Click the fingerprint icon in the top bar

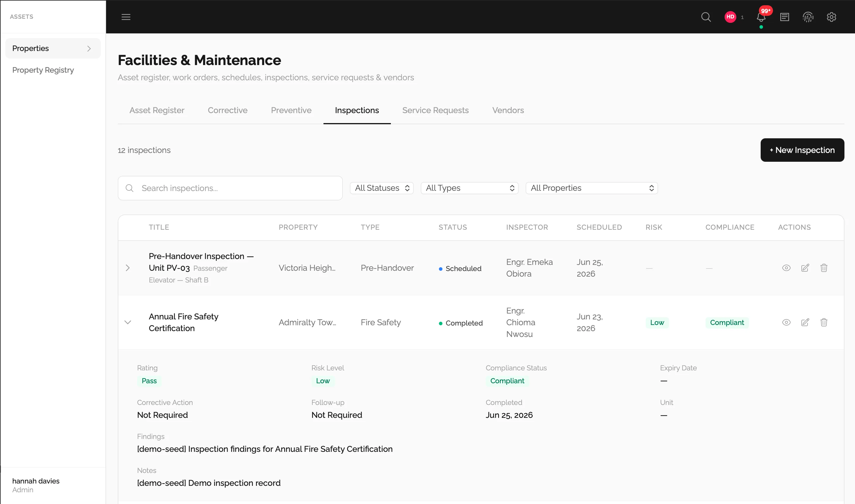coord(808,17)
